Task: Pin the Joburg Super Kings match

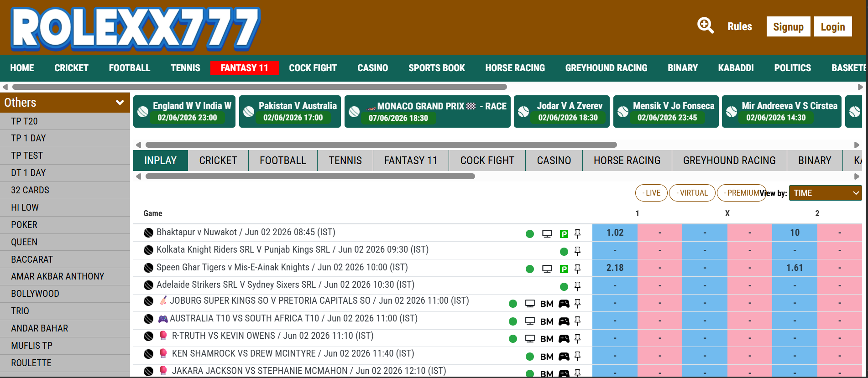Action: (x=577, y=303)
